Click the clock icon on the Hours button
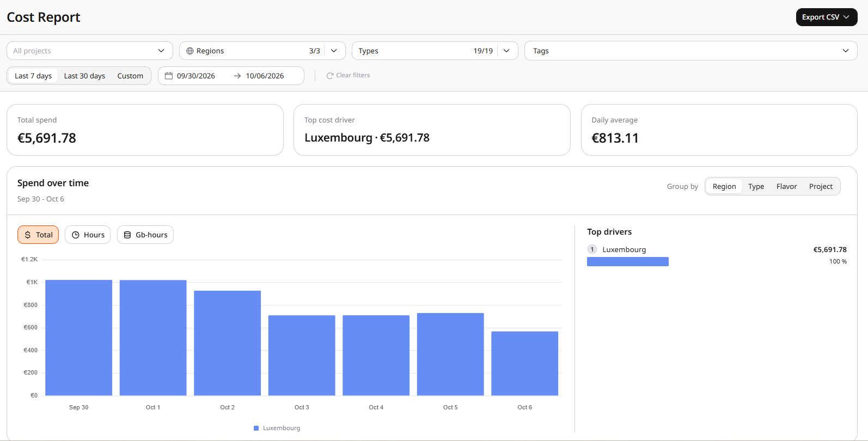This screenshot has height=441, width=868. coord(76,235)
